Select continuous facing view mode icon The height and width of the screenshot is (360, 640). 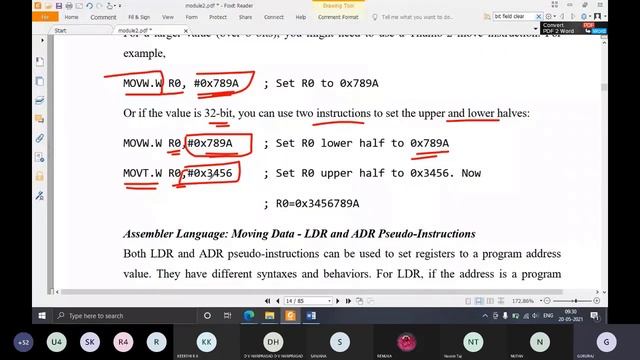(501, 301)
